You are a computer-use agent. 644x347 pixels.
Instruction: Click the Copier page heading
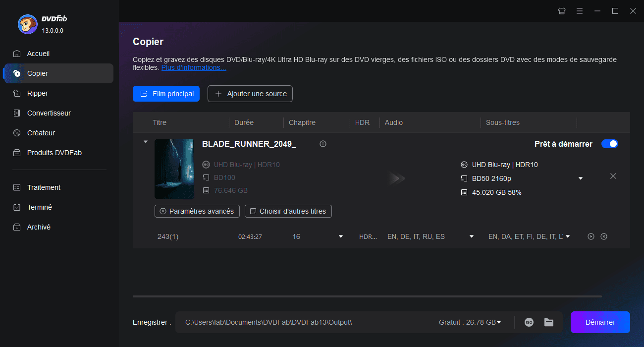click(148, 42)
